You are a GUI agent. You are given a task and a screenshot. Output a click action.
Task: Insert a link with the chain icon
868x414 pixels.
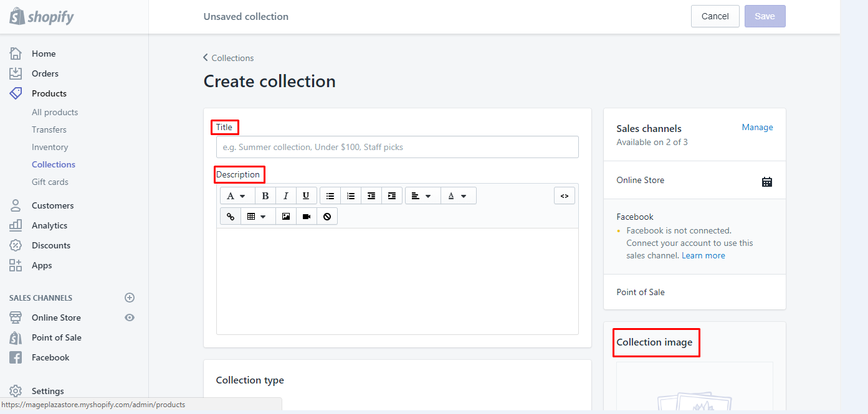[231, 216]
